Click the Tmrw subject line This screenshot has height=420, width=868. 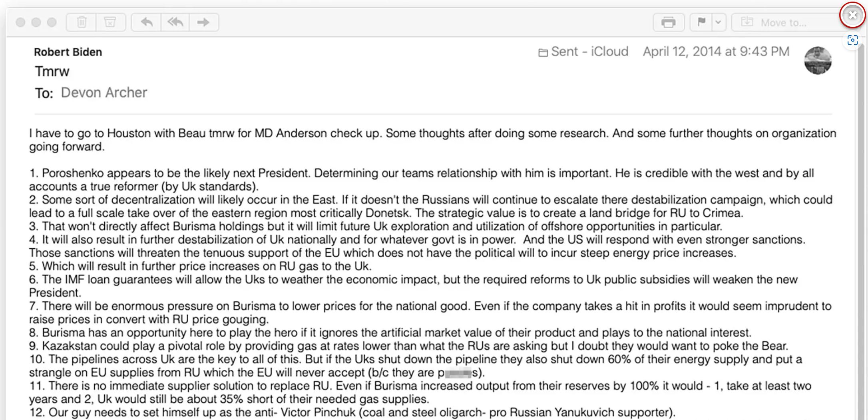52,71
